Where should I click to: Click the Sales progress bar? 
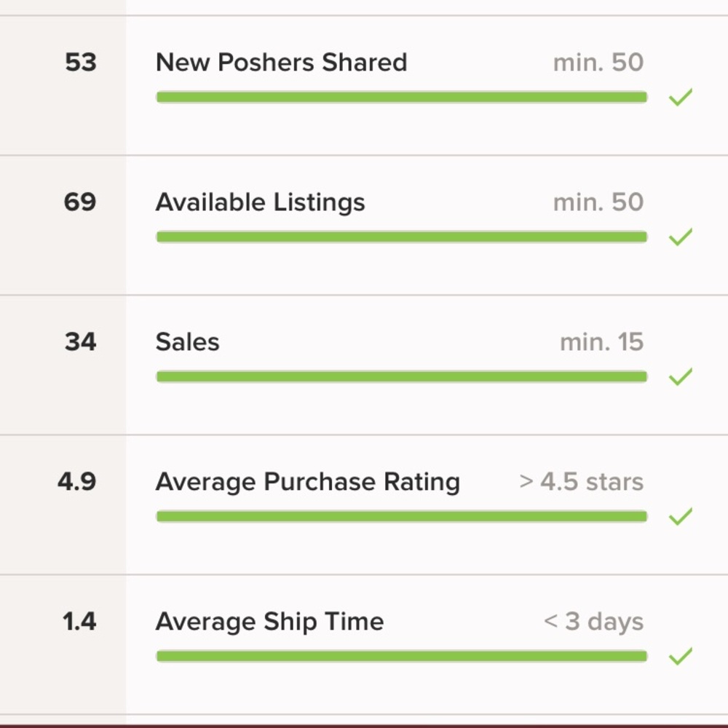pyautogui.click(x=400, y=376)
